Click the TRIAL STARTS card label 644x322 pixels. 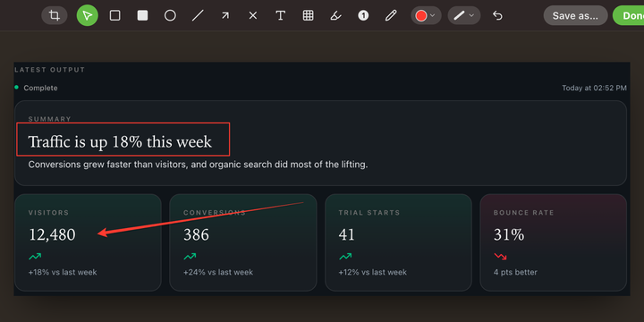click(x=369, y=213)
